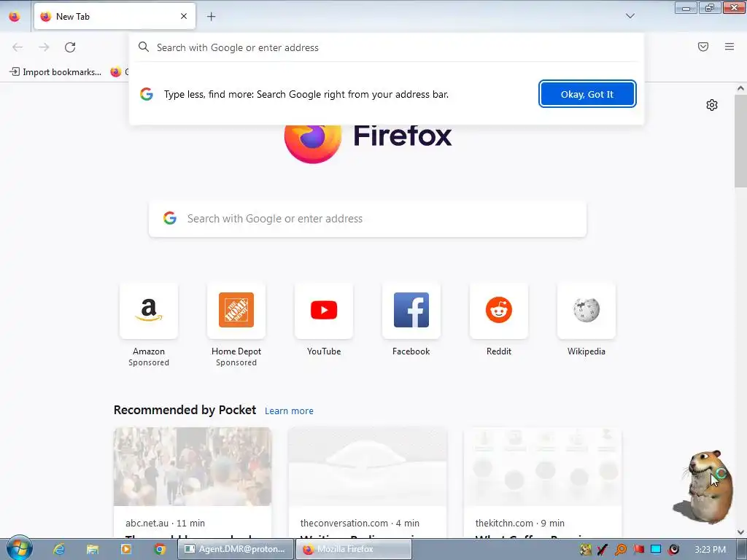Click the abc.net.au · 11 min text
This screenshot has height=560, width=747.
tap(166, 523)
